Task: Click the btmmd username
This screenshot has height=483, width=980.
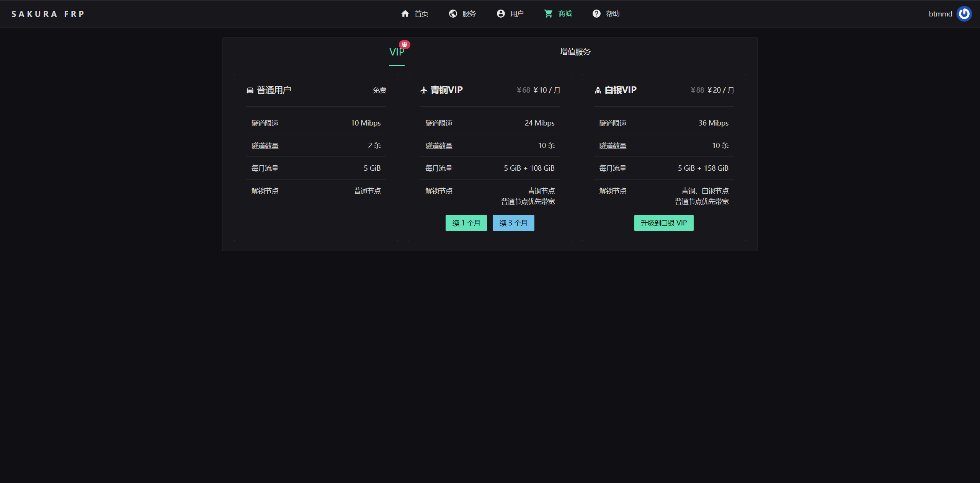Action: 940,14
